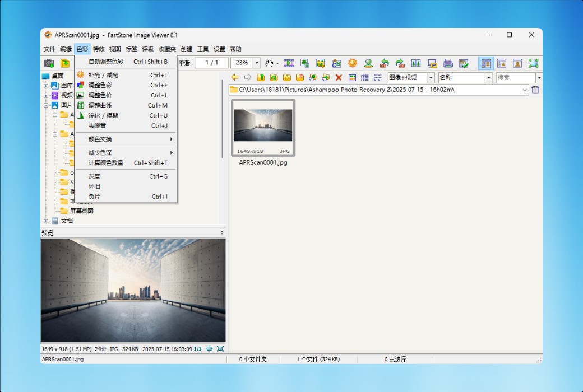The width and height of the screenshot is (583, 392).
Task: Click the folder tree vertical scrollbar
Action: click(x=223, y=119)
